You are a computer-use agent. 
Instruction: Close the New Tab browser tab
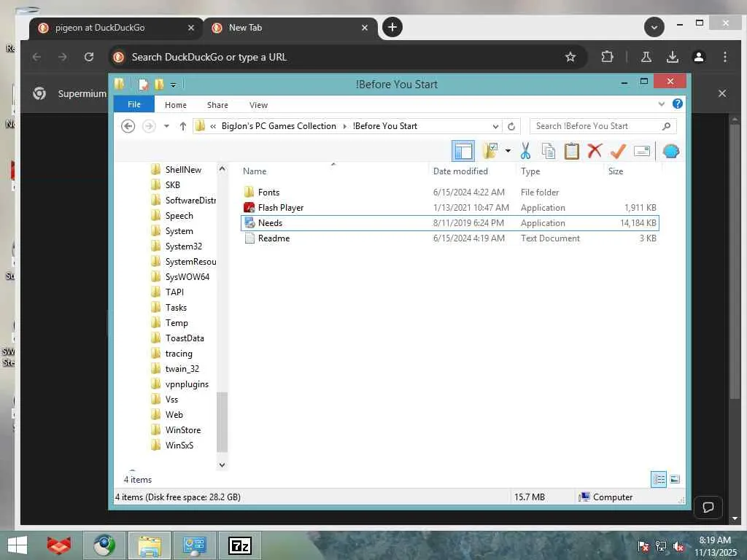365,28
